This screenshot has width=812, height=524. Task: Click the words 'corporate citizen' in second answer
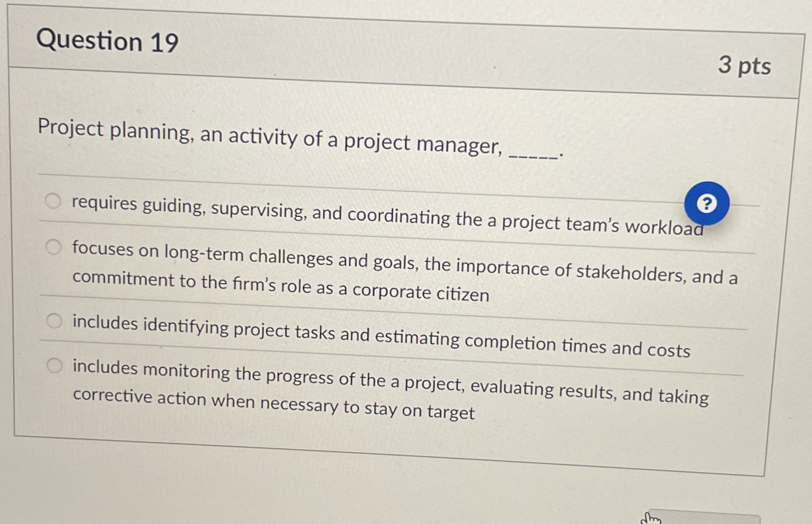(420, 292)
